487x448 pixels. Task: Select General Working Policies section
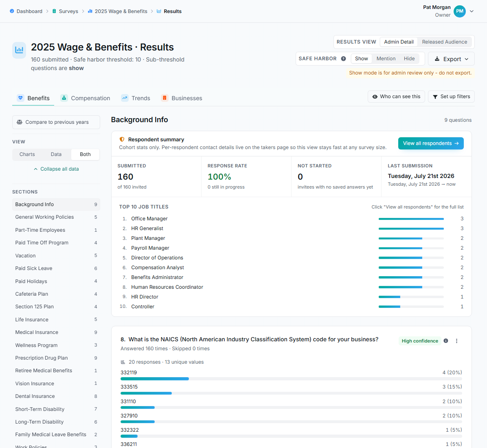[x=56, y=217]
